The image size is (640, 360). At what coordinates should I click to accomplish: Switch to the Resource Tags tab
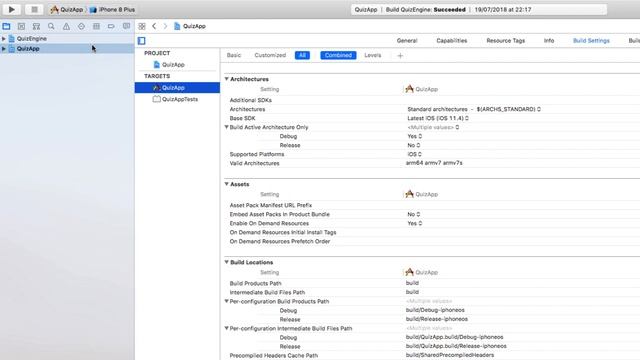[505, 41]
